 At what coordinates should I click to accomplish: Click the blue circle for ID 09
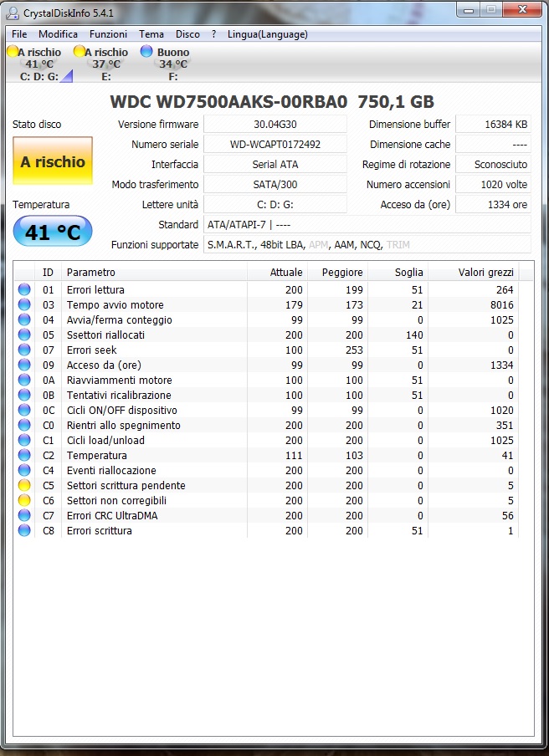[x=24, y=365]
